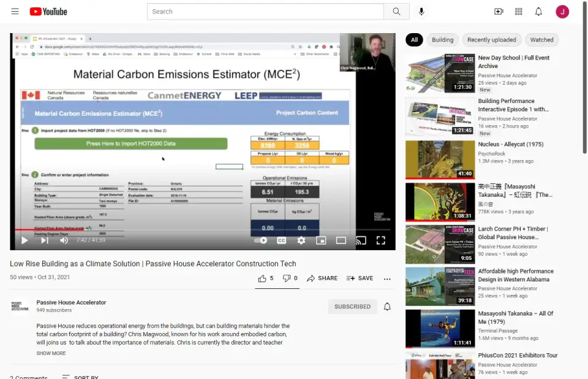This screenshot has height=379, width=588.
Task: Dislike the video with thumbs down
Action: click(x=290, y=278)
